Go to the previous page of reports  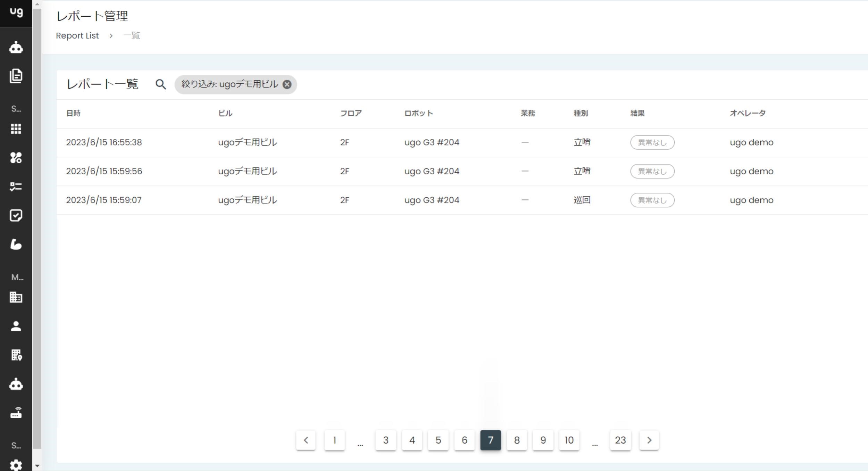point(306,440)
